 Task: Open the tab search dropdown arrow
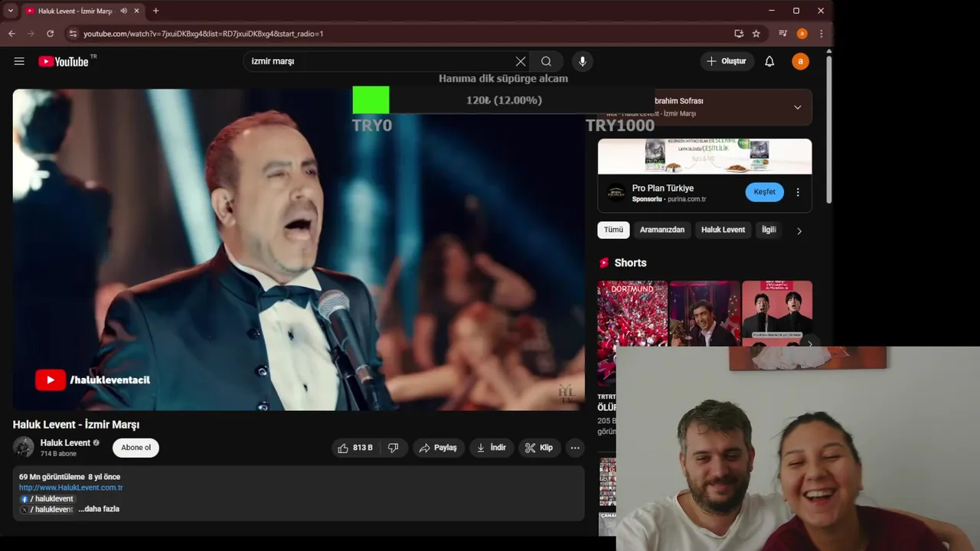[x=10, y=11]
